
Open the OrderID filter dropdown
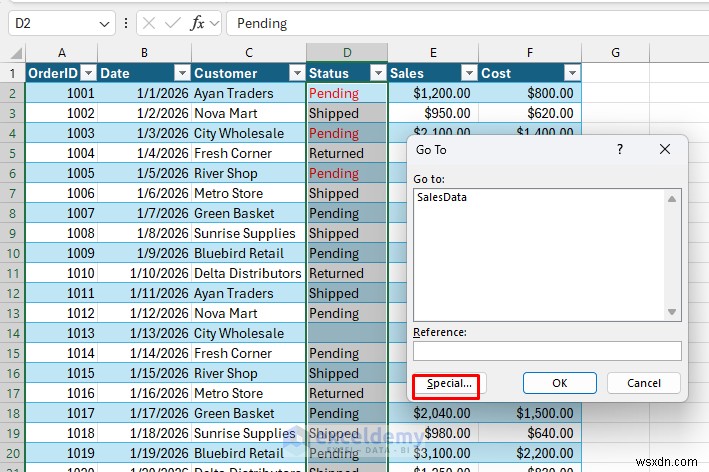tap(89, 73)
